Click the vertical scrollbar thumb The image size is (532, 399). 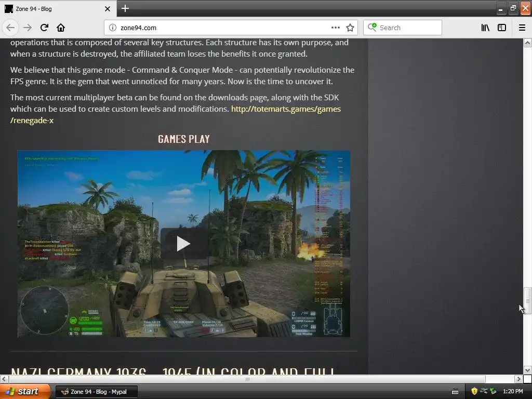pos(527,301)
